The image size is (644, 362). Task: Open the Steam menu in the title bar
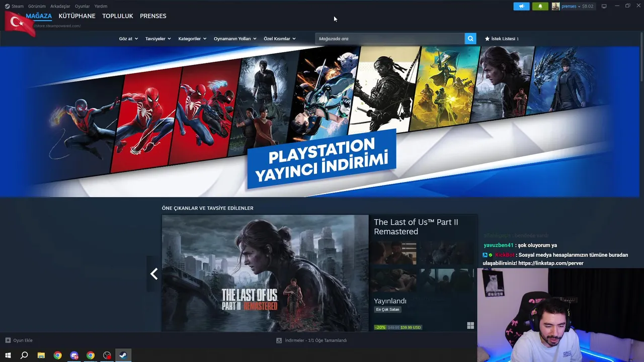click(17, 6)
